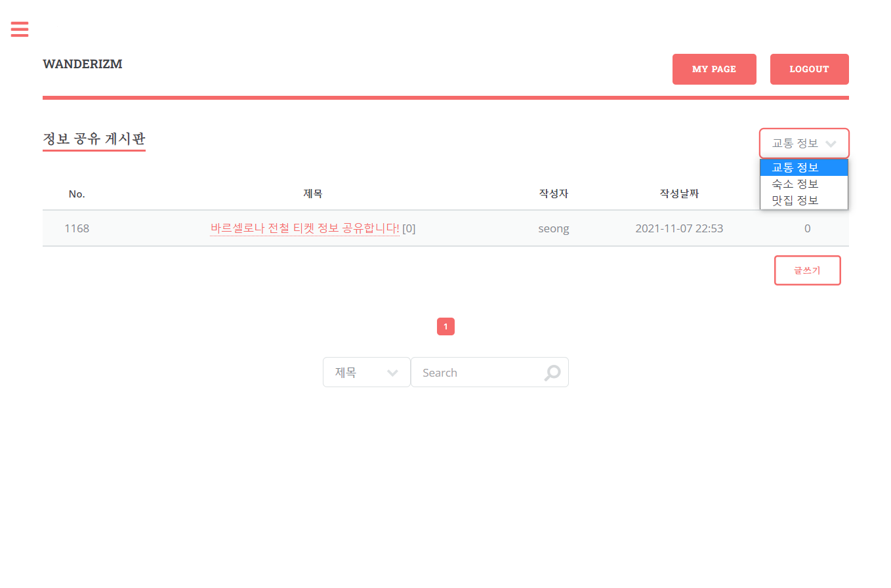Log out with the LOGOUT button
This screenshot has width=891, height=588.
[809, 69]
